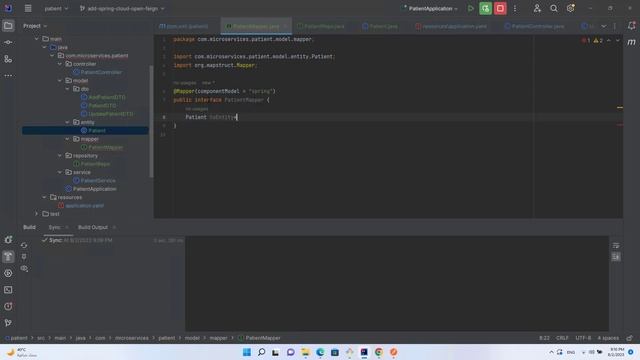Image resolution: width=640 pixels, height=360 pixels.
Task: Collapse the dto package
Action: pos(67,89)
